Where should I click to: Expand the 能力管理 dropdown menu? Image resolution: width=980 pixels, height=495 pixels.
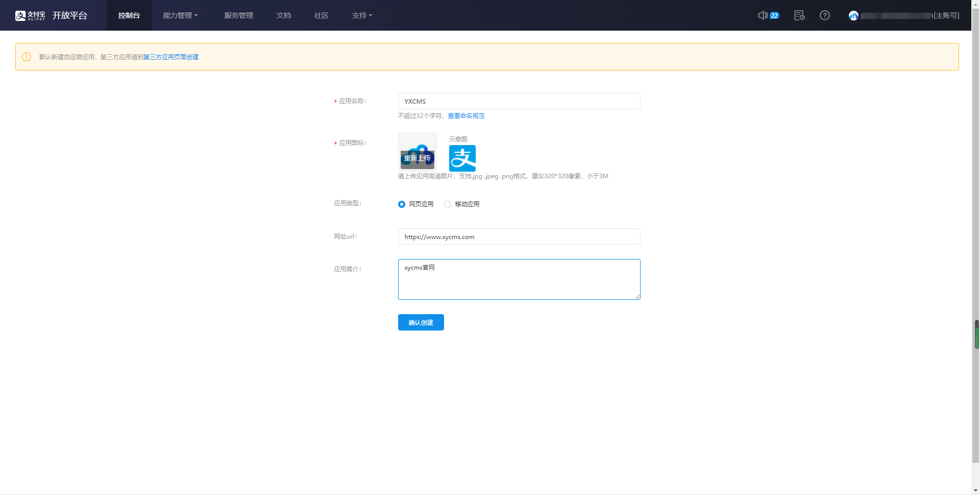[x=181, y=15]
